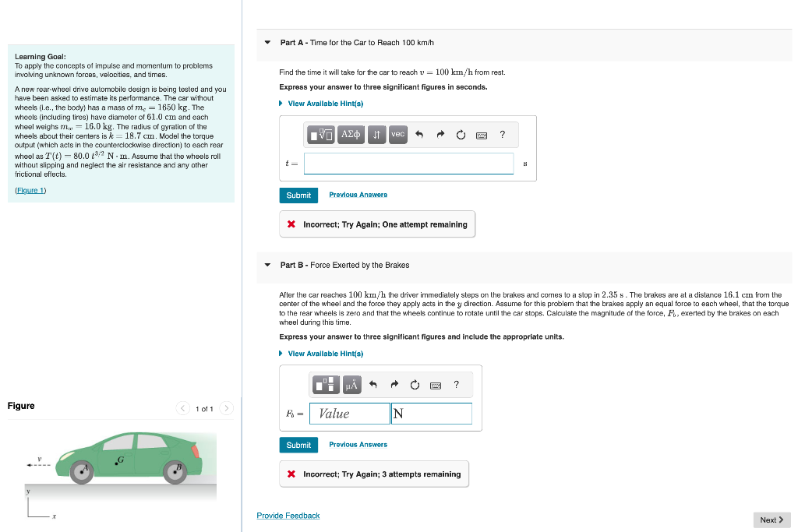Insert a vector using the vec icon

click(x=397, y=135)
